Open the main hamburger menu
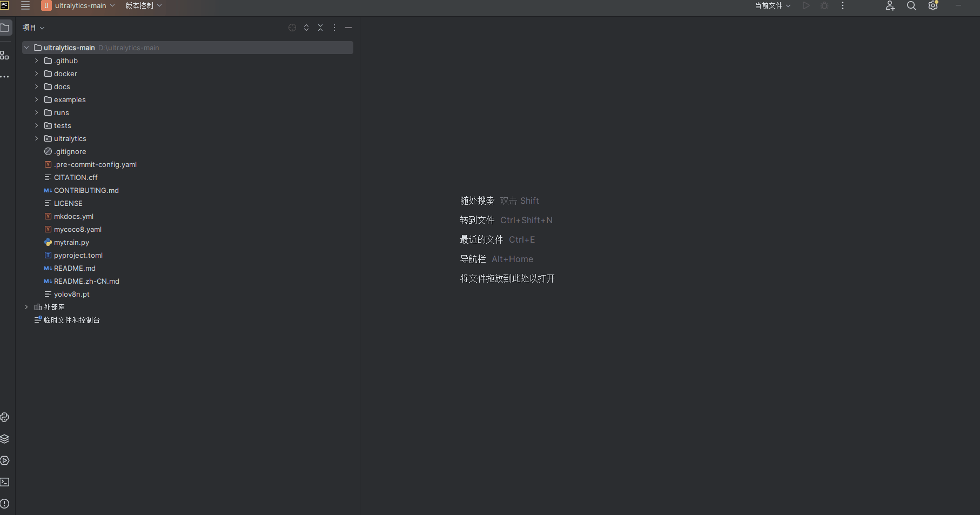This screenshot has height=515, width=980. point(25,5)
